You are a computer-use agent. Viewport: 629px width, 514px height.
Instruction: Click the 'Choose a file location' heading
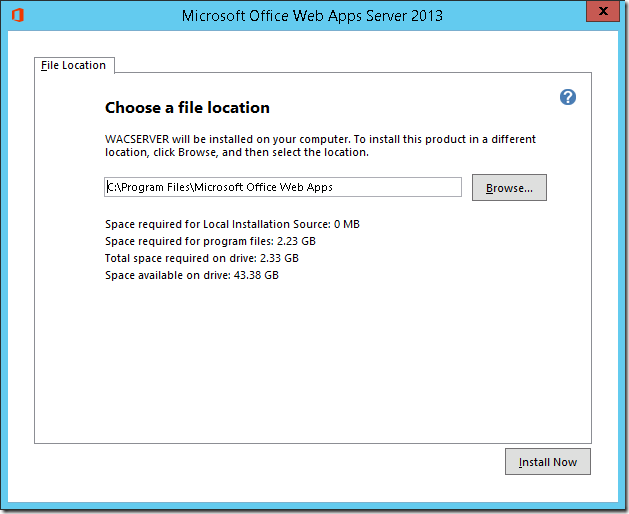(x=187, y=108)
